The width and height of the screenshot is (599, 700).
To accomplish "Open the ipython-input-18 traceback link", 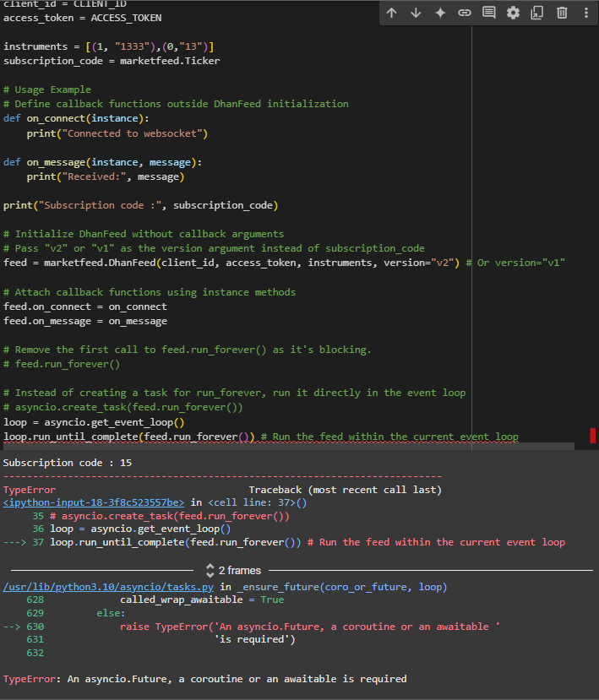I will [x=93, y=502].
